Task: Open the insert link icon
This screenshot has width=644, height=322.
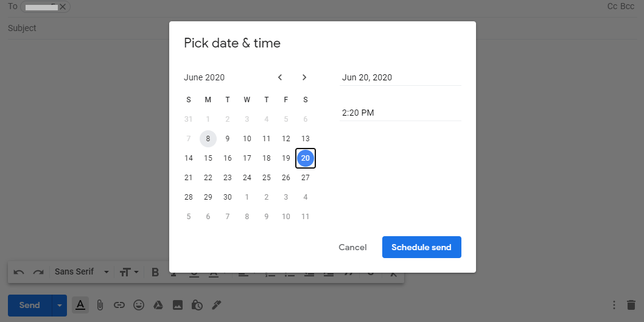Action: click(119, 305)
